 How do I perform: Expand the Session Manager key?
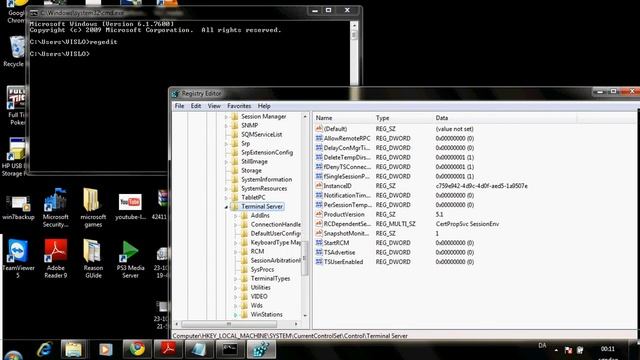click(226, 117)
